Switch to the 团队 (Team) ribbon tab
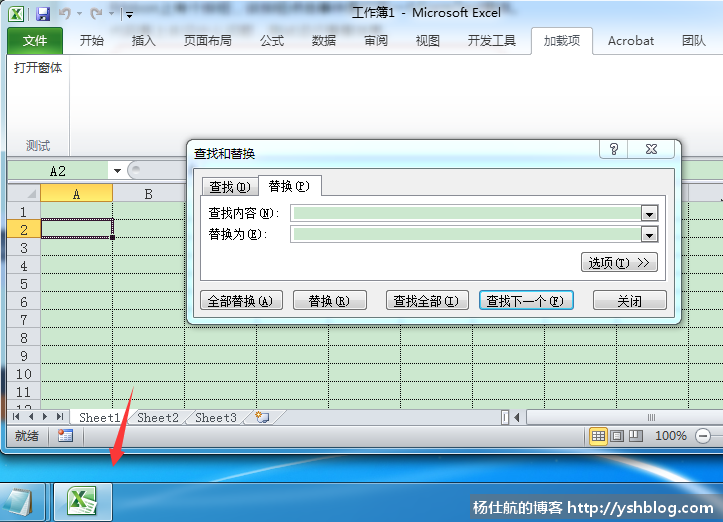Image resolution: width=723 pixels, height=522 pixels. 693,41
